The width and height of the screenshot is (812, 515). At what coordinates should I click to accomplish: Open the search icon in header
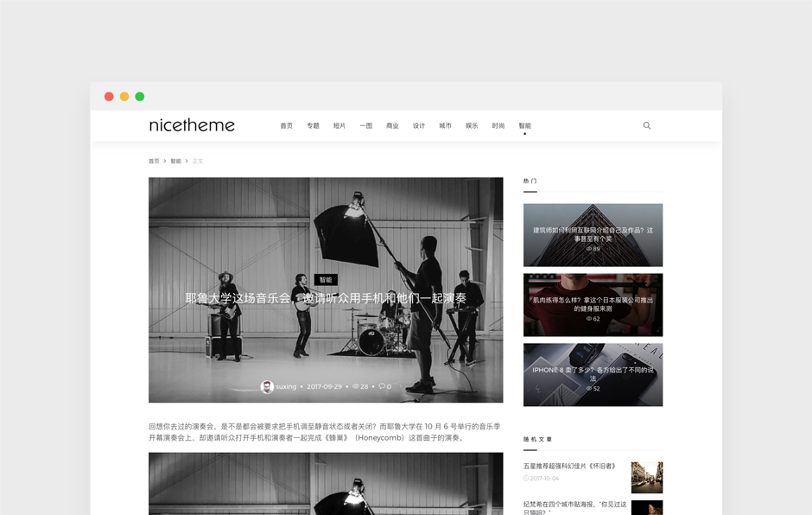[647, 125]
